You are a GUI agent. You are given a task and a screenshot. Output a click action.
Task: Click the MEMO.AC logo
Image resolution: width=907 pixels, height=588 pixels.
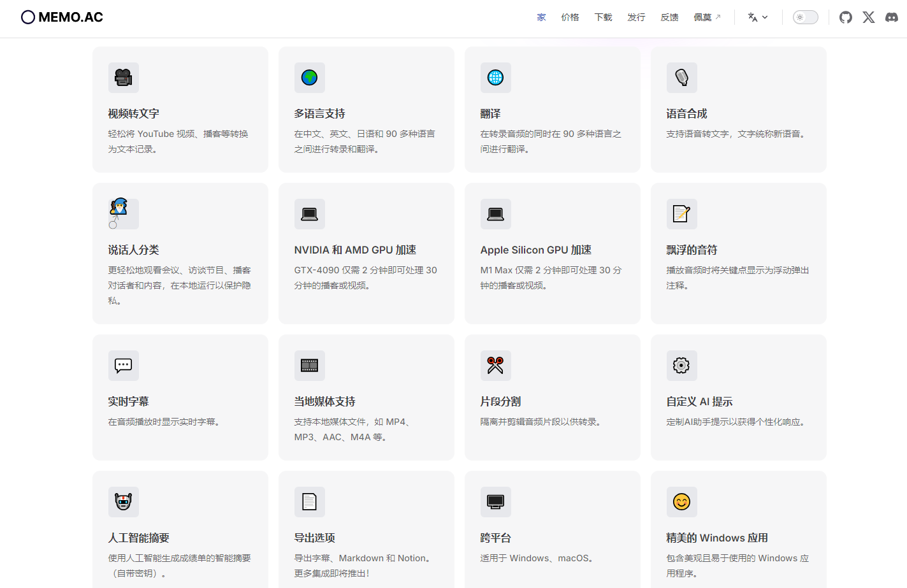62,17
